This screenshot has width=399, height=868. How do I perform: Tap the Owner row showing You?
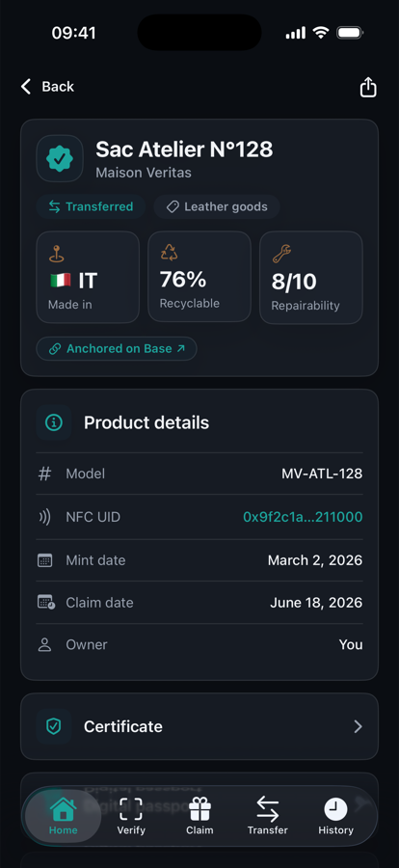pyautogui.click(x=199, y=645)
